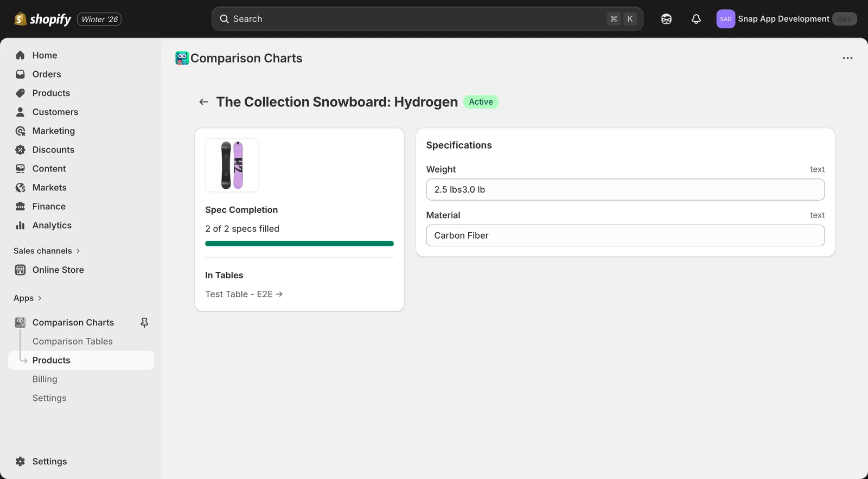868x479 pixels.
Task: Click the Content icon
Action: click(x=20, y=169)
